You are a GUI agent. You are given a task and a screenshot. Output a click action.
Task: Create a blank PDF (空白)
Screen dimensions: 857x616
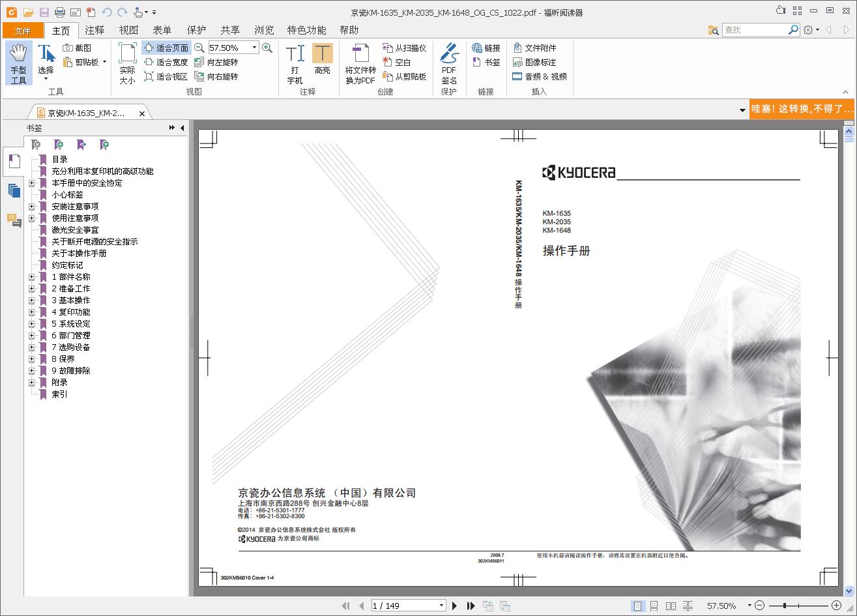[397, 62]
